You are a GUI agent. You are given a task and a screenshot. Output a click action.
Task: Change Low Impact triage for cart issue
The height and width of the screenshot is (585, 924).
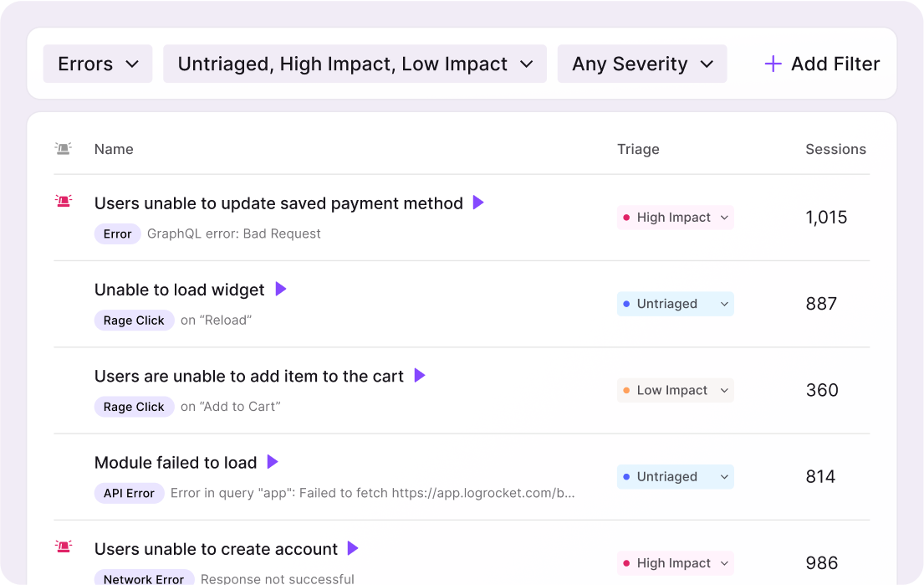(676, 390)
